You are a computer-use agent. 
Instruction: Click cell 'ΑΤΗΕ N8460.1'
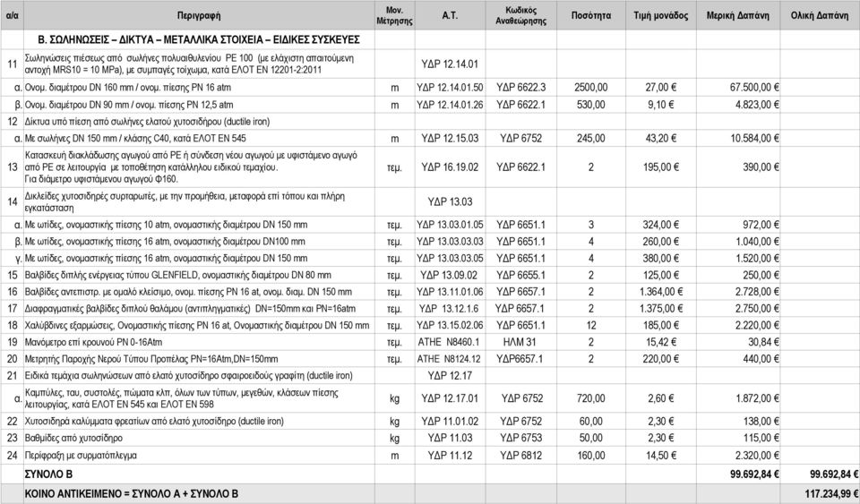(x=449, y=342)
